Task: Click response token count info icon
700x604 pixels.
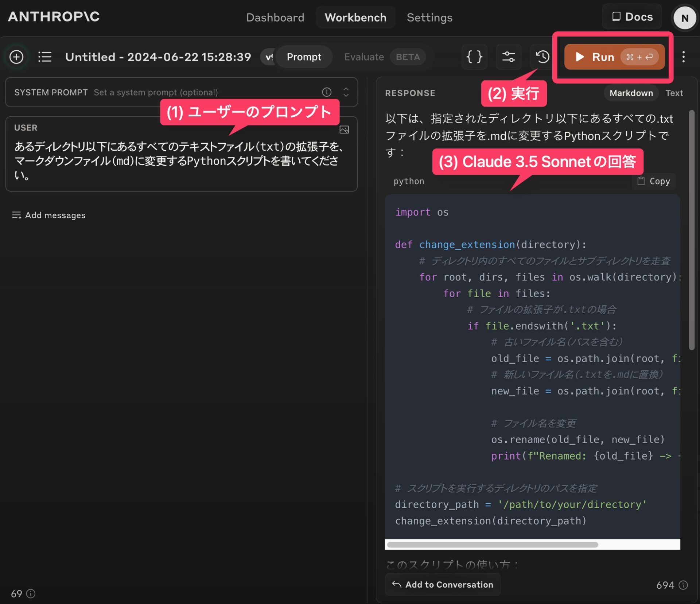Action: (683, 585)
